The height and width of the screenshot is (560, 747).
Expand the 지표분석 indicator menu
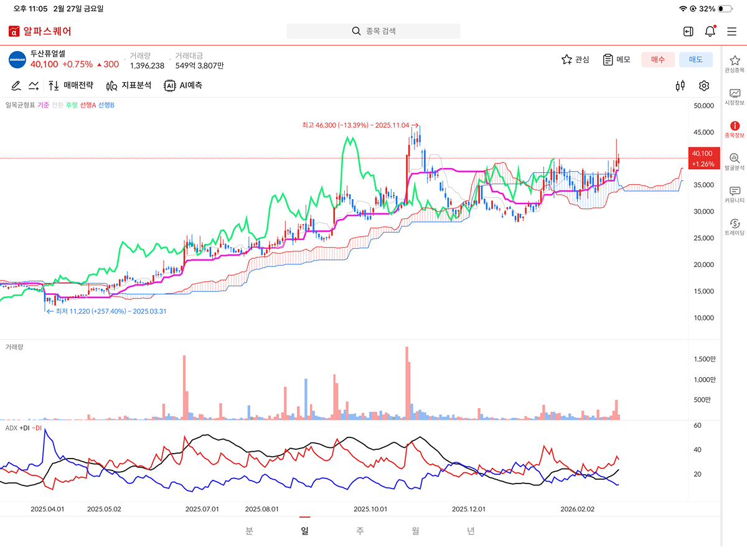point(129,86)
